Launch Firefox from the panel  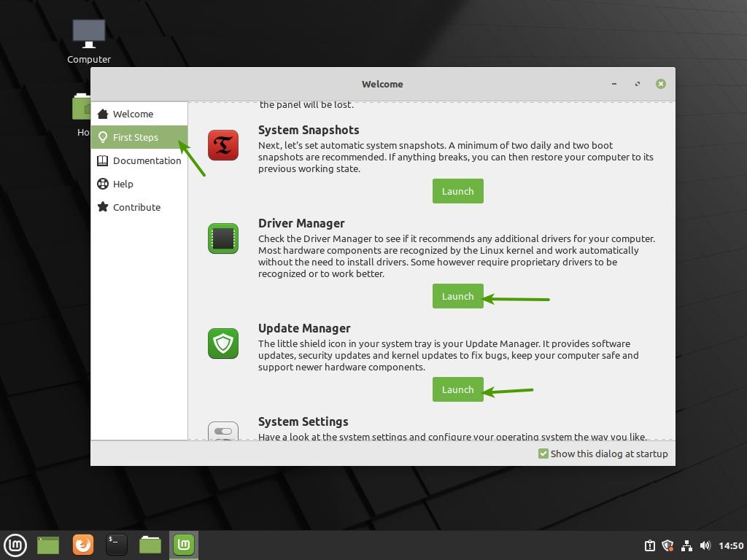83,545
